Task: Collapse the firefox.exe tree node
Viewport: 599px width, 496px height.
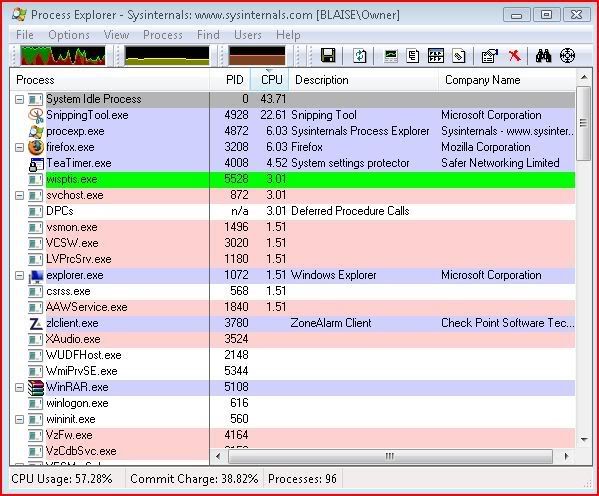Action: (x=19, y=148)
